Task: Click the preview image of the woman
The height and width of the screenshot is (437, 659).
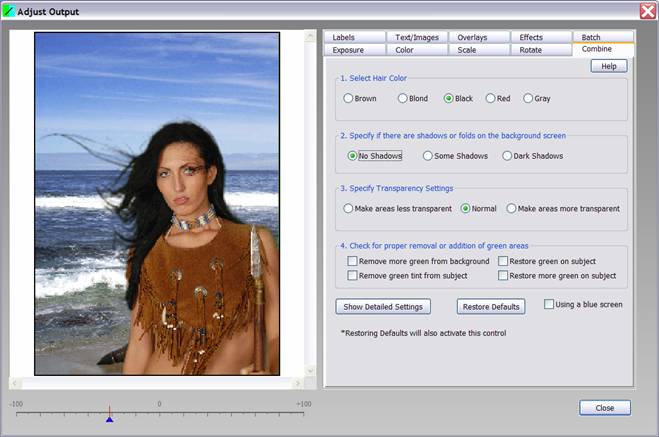Action: point(157,204)
